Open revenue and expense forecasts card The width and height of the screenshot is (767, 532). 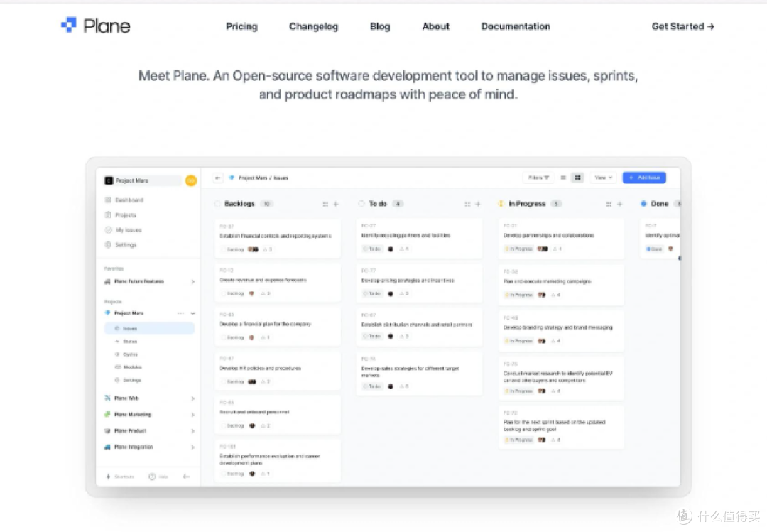(x=278, y=283)
